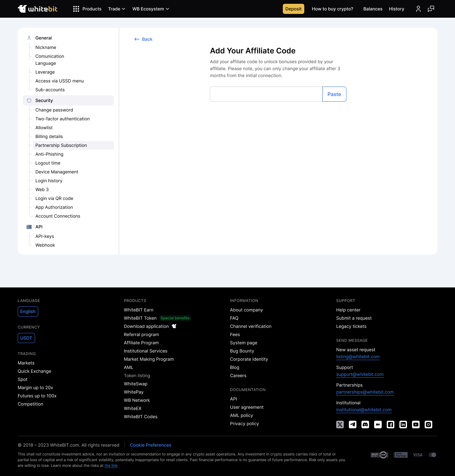Expand the WB Ecosystem dropdown
Screen dimensions: 455x476
pos(150,9)
